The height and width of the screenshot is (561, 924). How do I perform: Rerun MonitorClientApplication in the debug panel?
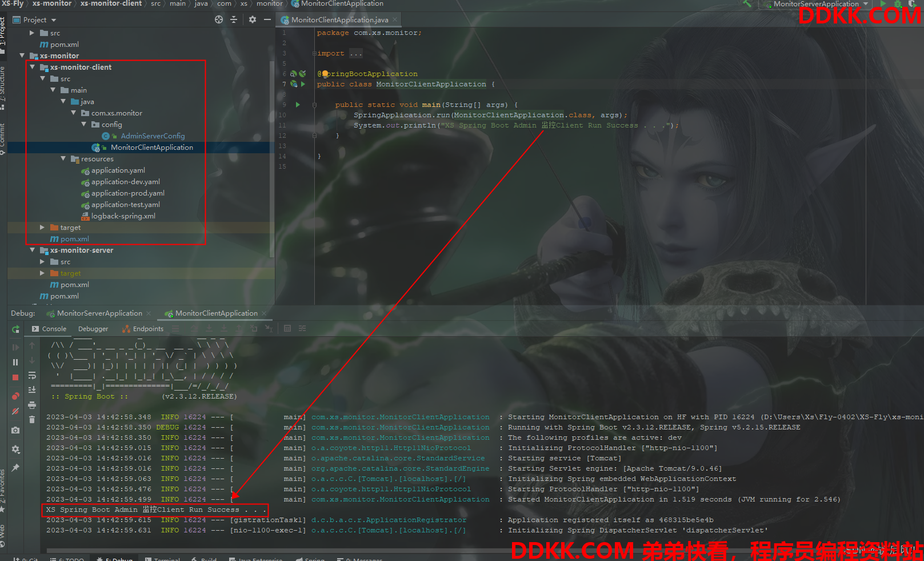coord(16,329)
